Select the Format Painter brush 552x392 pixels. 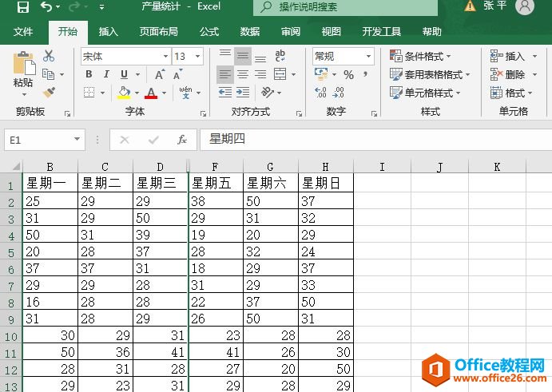(x=49, y=93)
